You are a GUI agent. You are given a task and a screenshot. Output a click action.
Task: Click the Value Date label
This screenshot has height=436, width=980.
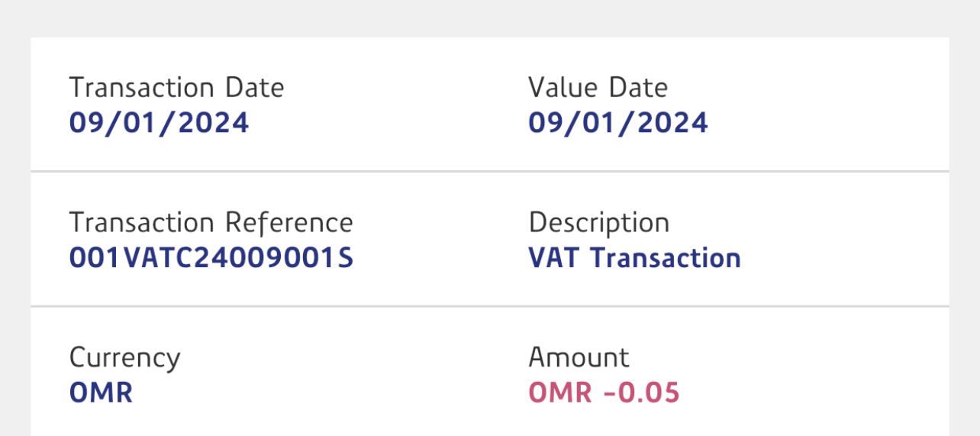598,88
